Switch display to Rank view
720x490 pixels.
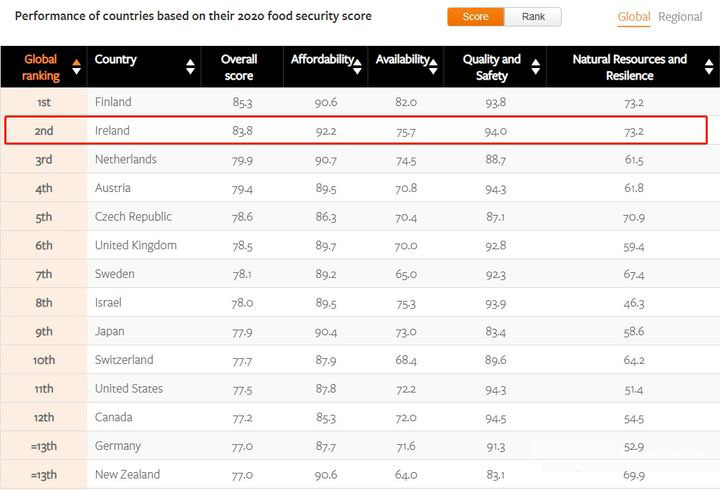pyautogui.click(x=533, y=17)
